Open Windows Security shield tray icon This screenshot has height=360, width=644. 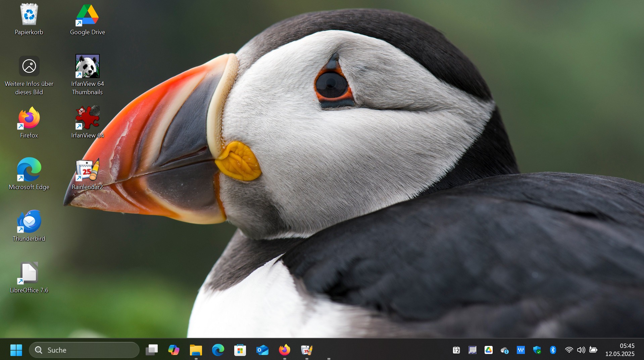point(537,350)
